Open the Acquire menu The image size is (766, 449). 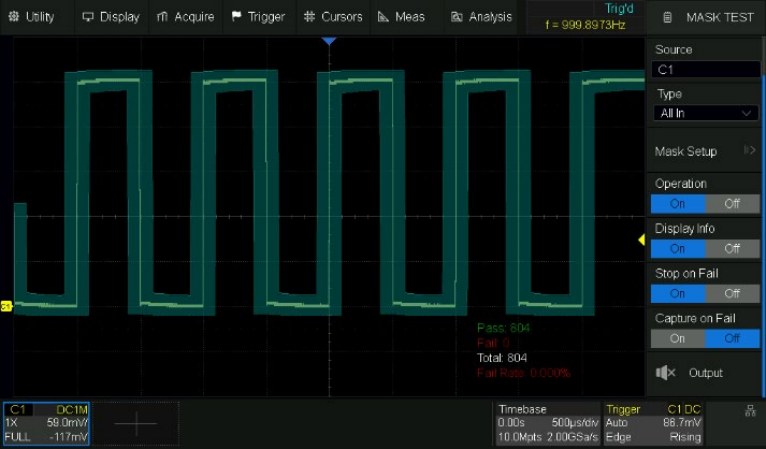[x=185, y=17]
